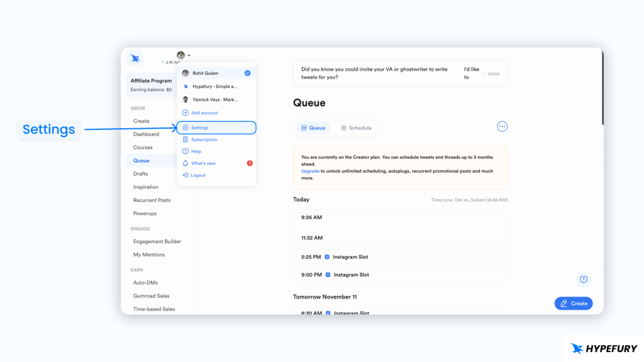This screenshot has height=362, width=644.
Task: Open the three-dot more options circle
Action: [502, 126]
